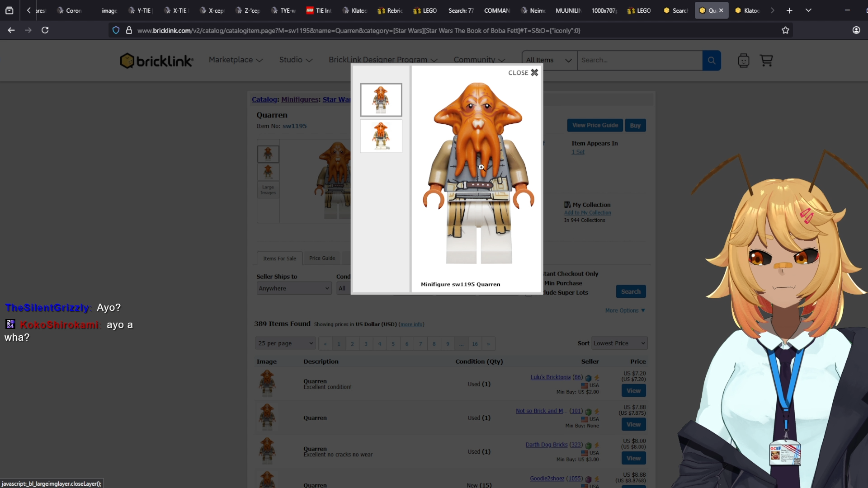
Task: Reload the page in browser
Action: tap(45, 30)
